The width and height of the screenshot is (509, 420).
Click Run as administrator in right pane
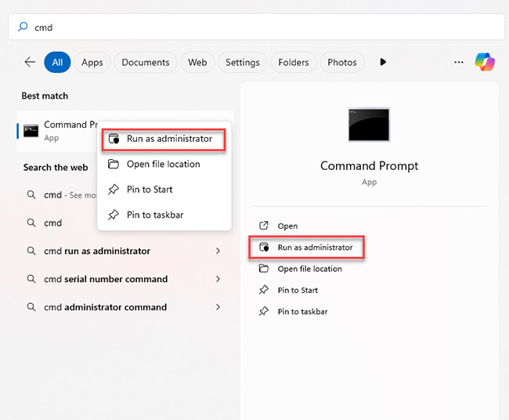click(x=315, y=248)
